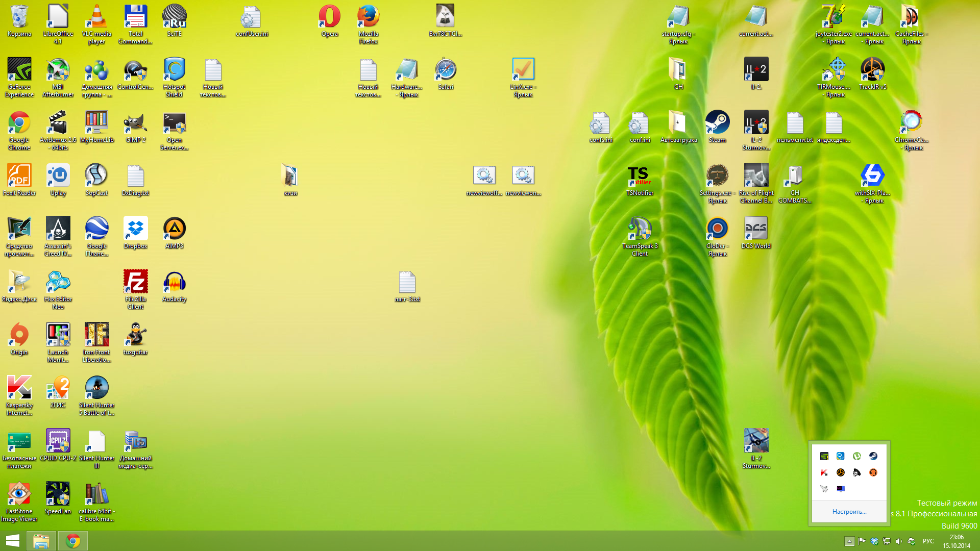Expand taskbar notification overflow panel
Viewport: 980px width, 551px height.
coord(849,541)
